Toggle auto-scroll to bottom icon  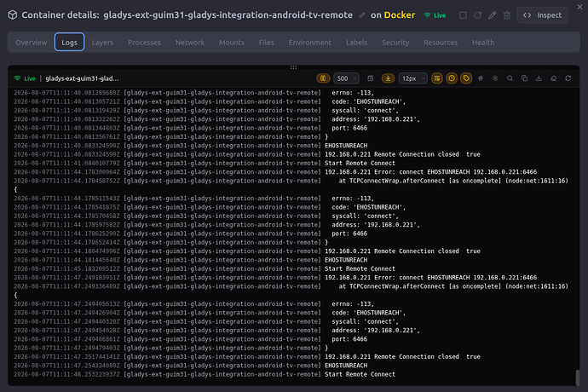point(388,78)
